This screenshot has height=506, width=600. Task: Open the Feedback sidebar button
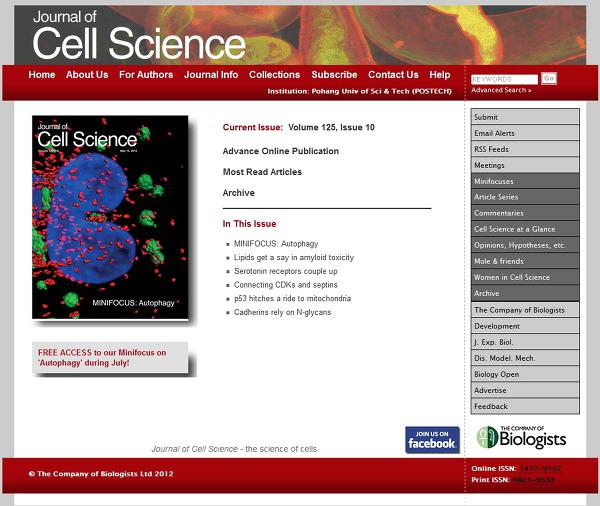tap(525, 406)
